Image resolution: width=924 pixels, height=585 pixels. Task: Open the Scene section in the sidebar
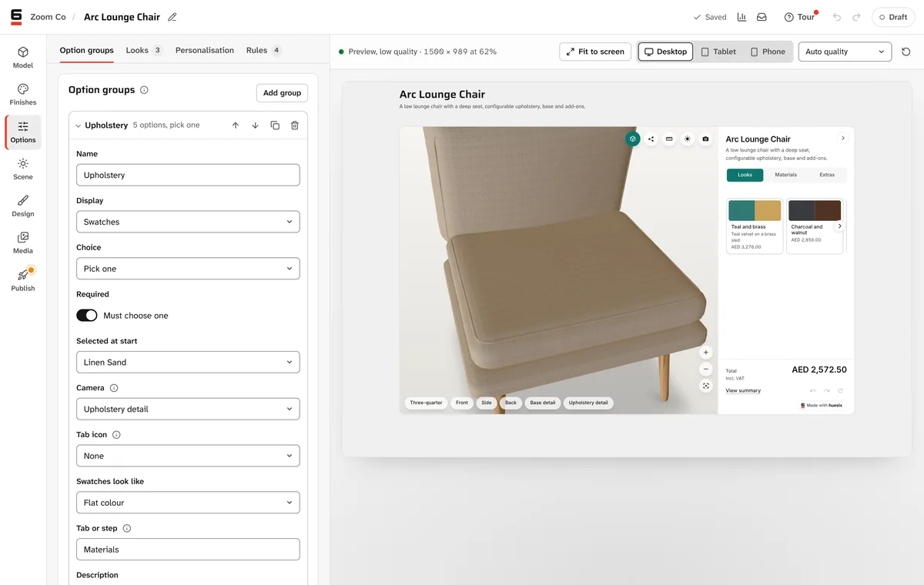(x=23, y=169)
